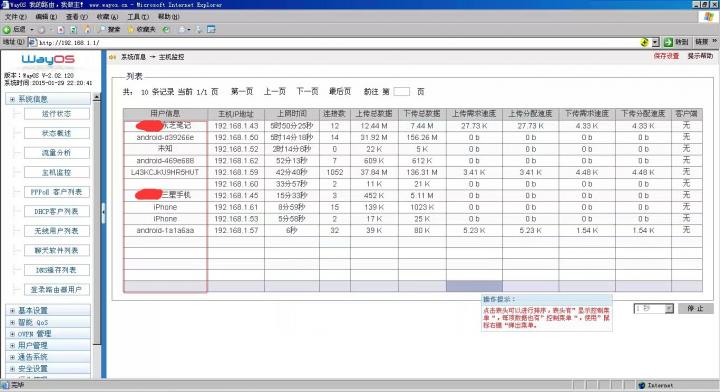Screen dimensions: 720x392
Task: Open 聊天软件列表 in the sidebar
Action: pyautogui.click(x=56, y=250)
